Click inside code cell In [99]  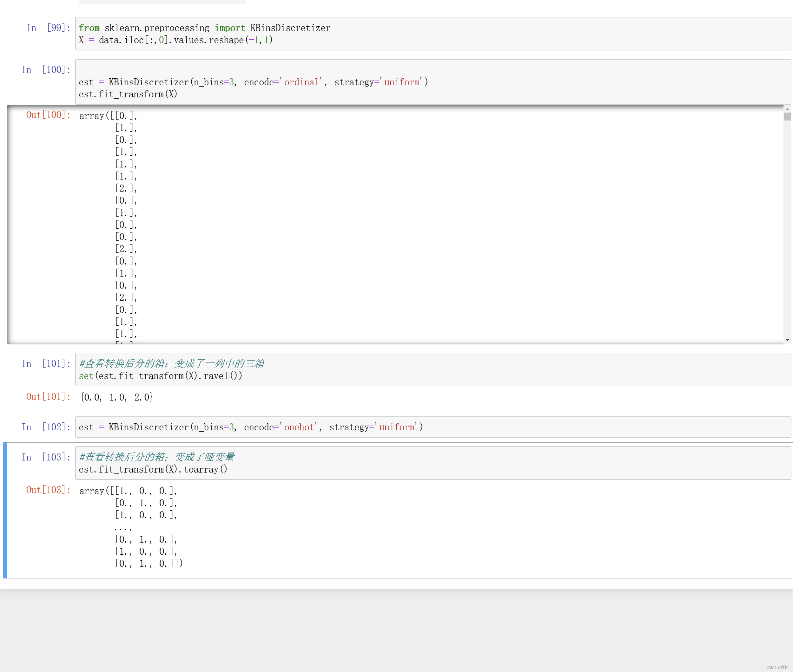[433, 34]
